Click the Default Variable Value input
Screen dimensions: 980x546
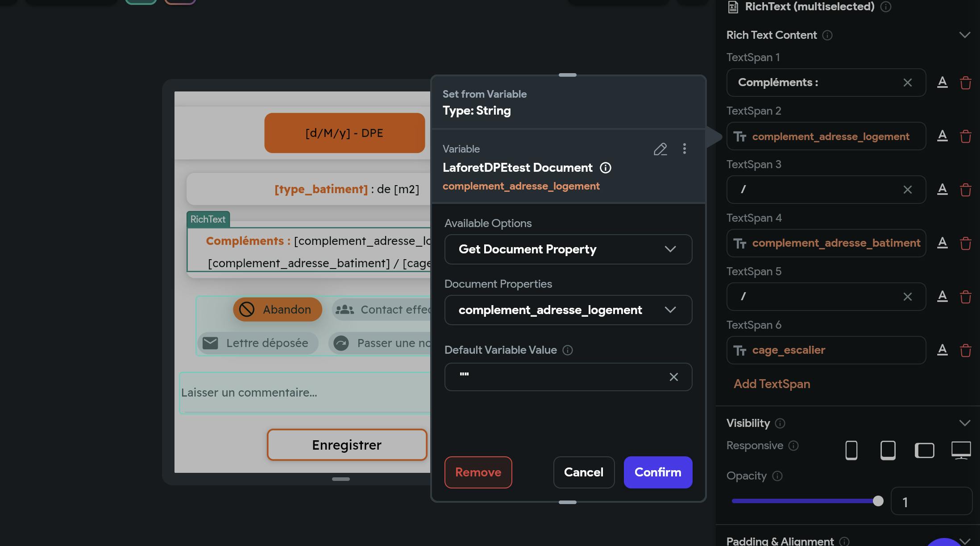tap(558, 377)
